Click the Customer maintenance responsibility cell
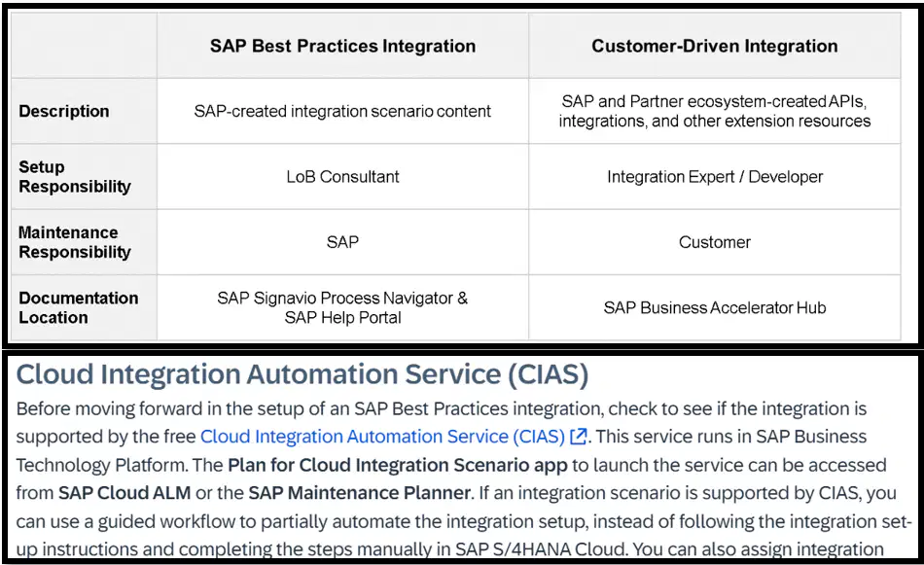The width and height of the screenshot is (924, 565). pyautogui.click(x=714, y=242)
